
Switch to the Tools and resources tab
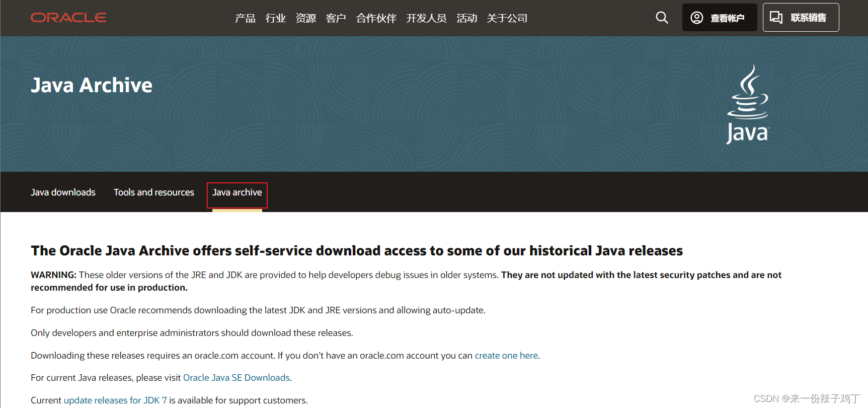pyautogui.click(x=153, y=192)
